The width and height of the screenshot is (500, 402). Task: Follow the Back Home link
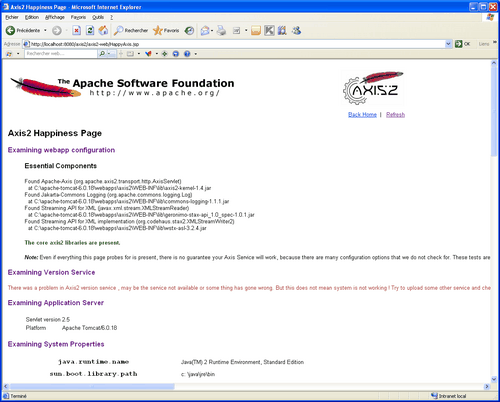click(x=362, y=115)
